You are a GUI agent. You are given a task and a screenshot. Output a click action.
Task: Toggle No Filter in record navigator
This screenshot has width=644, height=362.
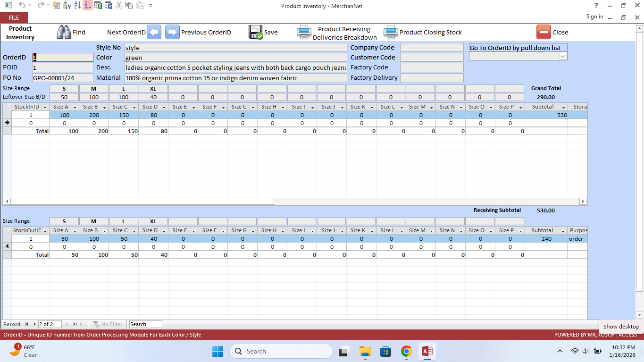click(x=108, y=324)
